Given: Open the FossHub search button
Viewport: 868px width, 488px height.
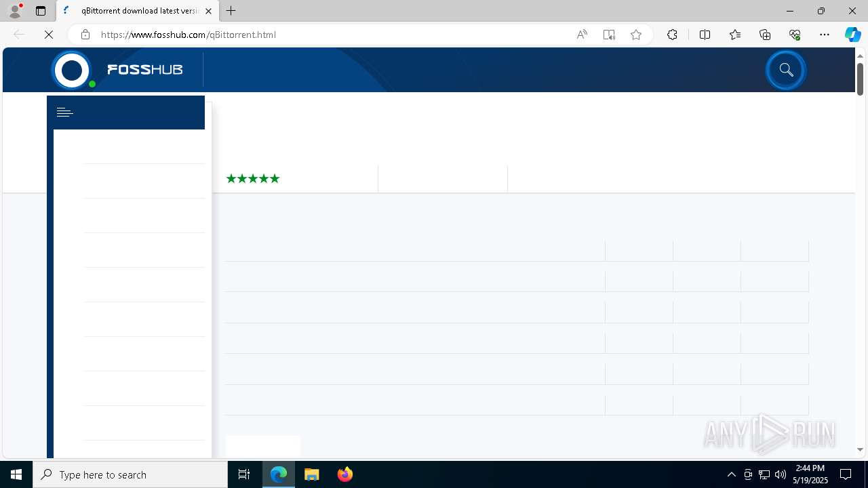Looking at the screenshot, I should (x=786, y=70).
